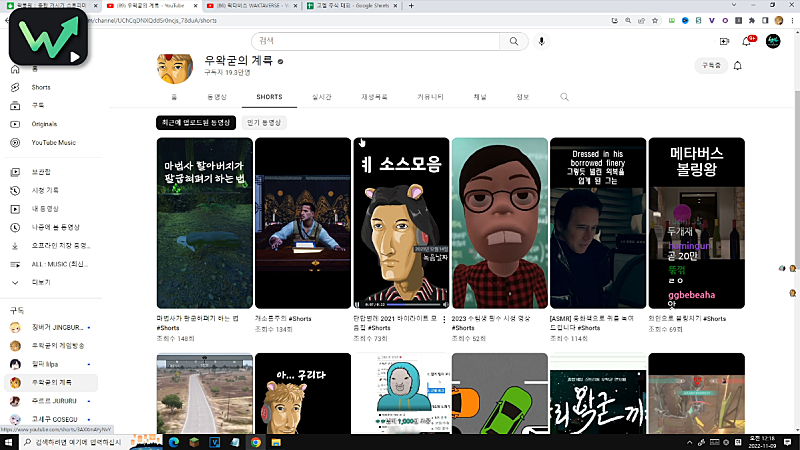Select the 최근에 업로드된 동영상 filter chip
800x450 pixels.
pos(196,122)
